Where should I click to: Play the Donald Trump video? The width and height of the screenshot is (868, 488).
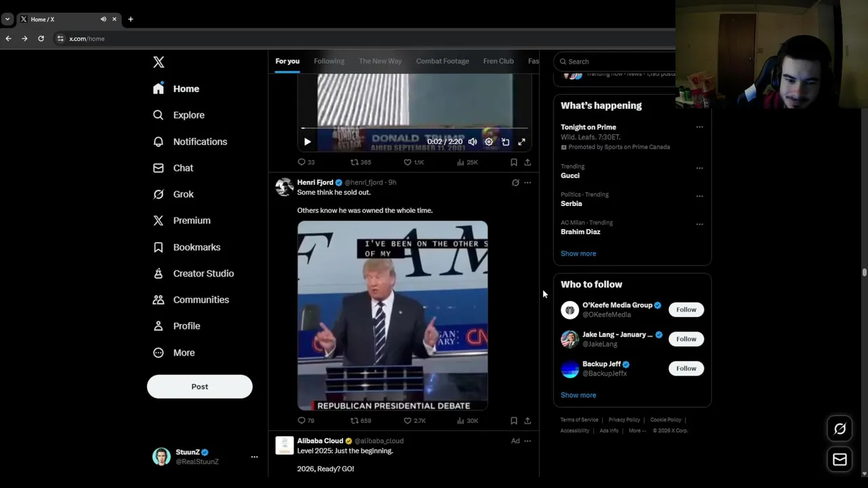click(307, 142)
